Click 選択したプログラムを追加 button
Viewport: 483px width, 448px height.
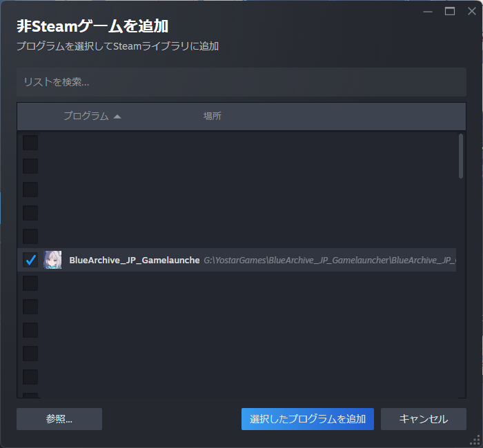click(x=308, y=419)
